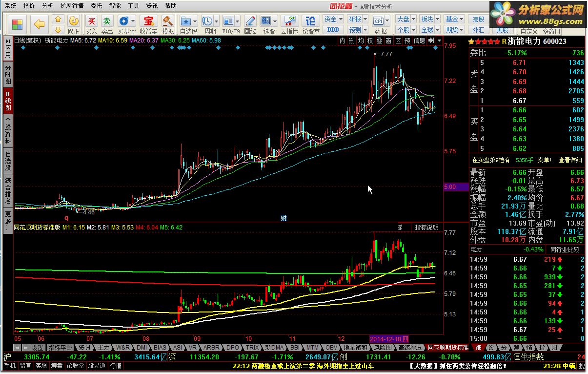Open the 修正 correction tool
This screenshot has height=374, width=588.
(73, 24)
